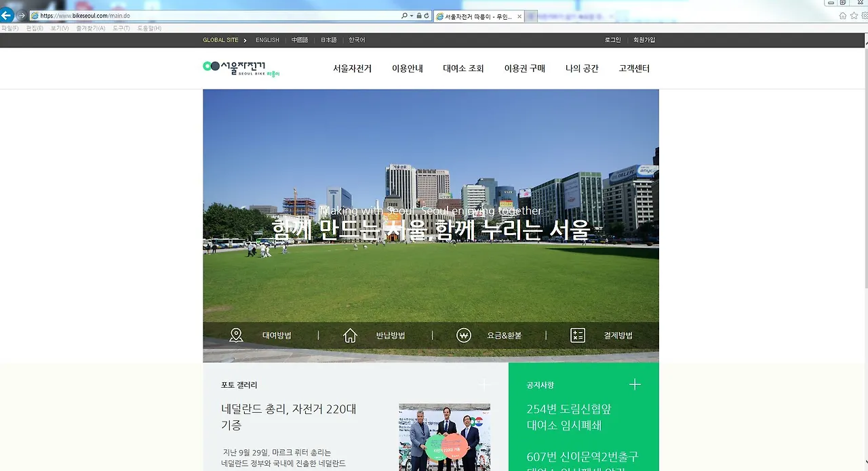Click the browser back arrow
Screen dimensions: 868x471
(x=8, y=15)
